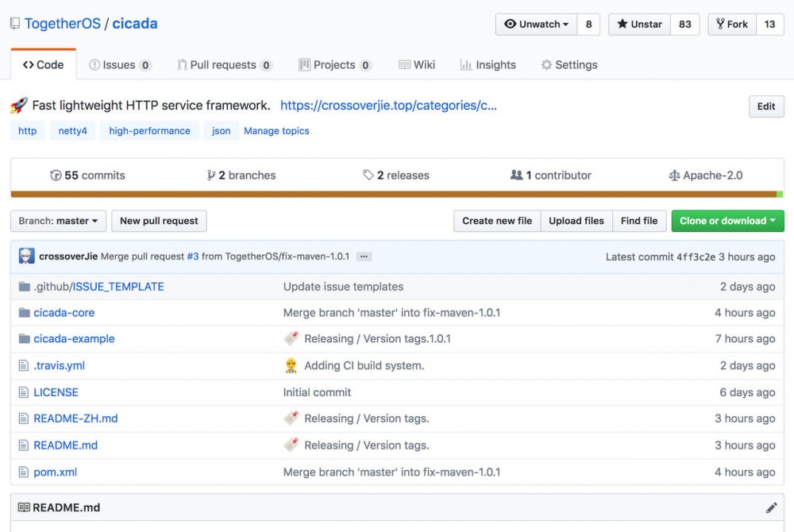The width and height of the screenshot is (794, 532).
Task: Expand the Branch: master dropdown
Action: (x=58, y=221)
